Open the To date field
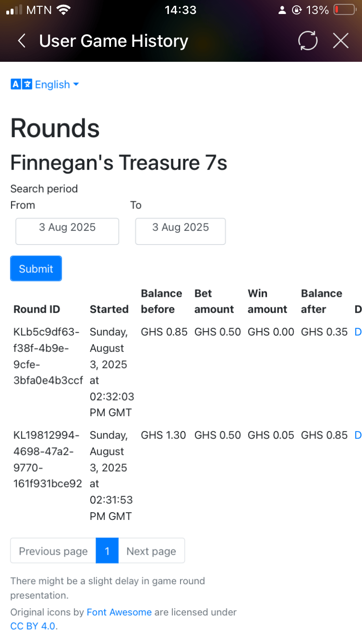 [x=181, y=231]
